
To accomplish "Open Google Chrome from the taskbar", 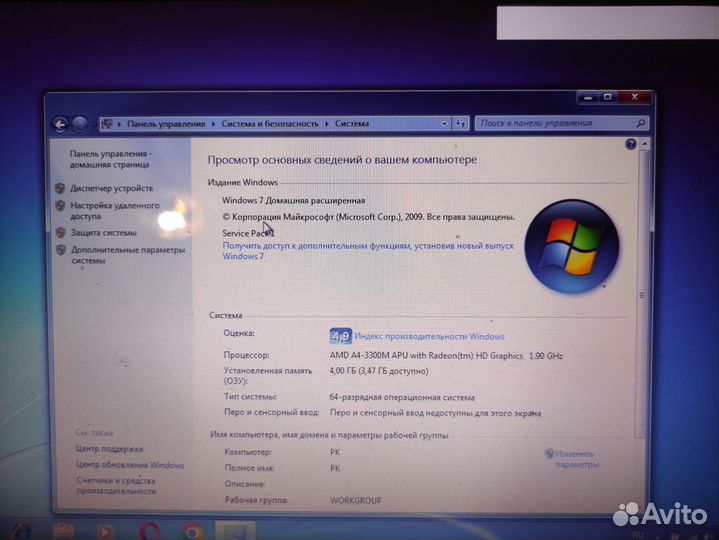I will (193, 532).
